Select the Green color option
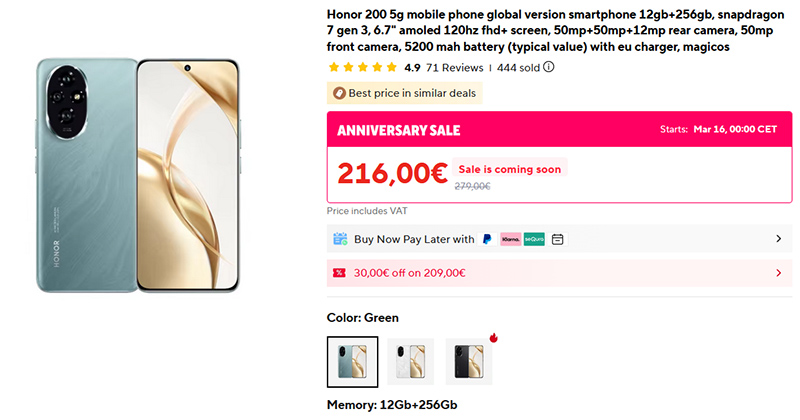The image size is (800, 420). click(353, 361)
